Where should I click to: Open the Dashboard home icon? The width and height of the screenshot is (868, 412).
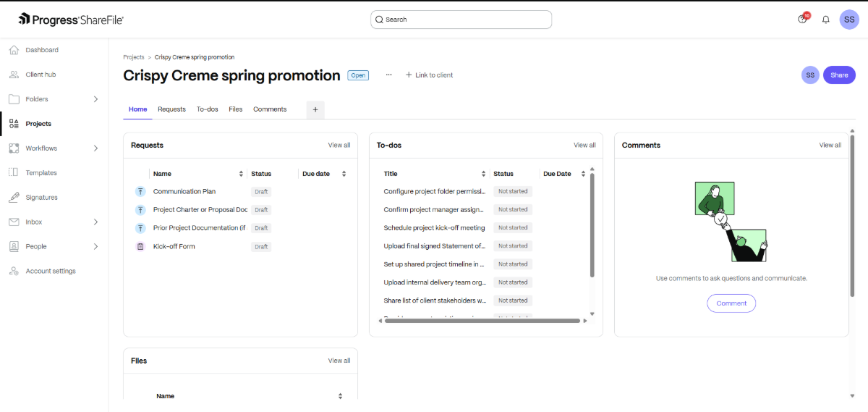[x=14, y=50]
